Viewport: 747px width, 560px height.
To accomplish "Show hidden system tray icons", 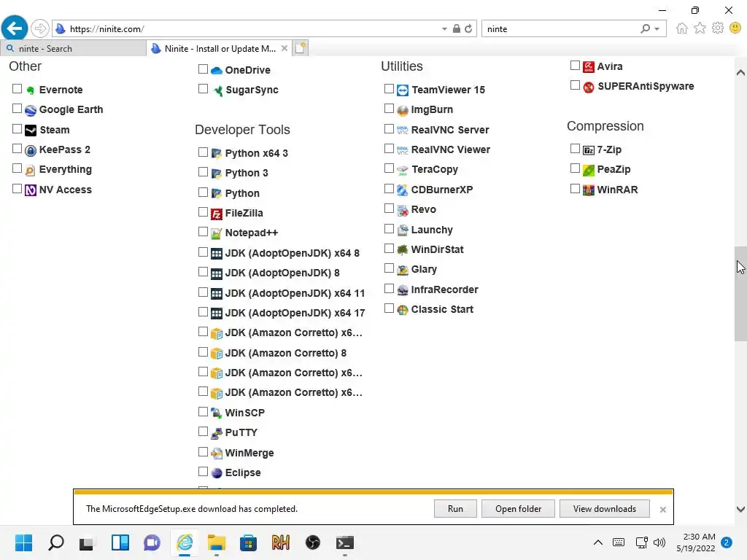I will [598, 542].
